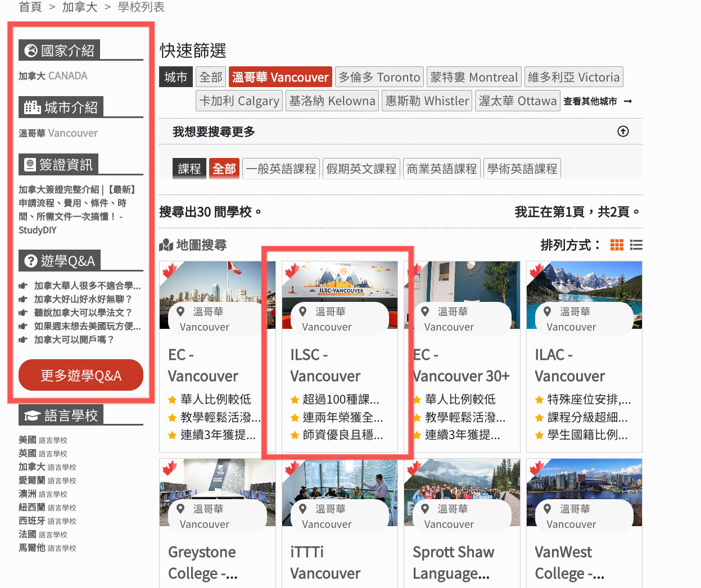Open 澳洲 語言學校 link
701x588 pixels.
pos(43,494)
